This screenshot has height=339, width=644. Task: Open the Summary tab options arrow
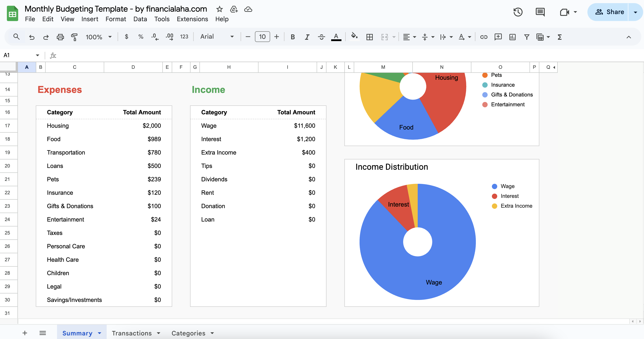pyautogui.click(x=100, y=333)
